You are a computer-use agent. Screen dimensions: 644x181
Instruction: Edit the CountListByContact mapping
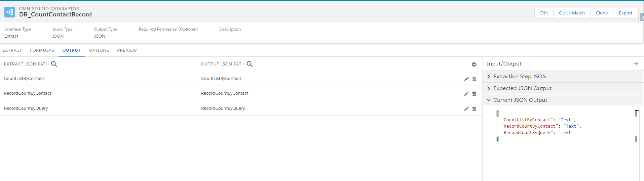[x=466, y=79]
